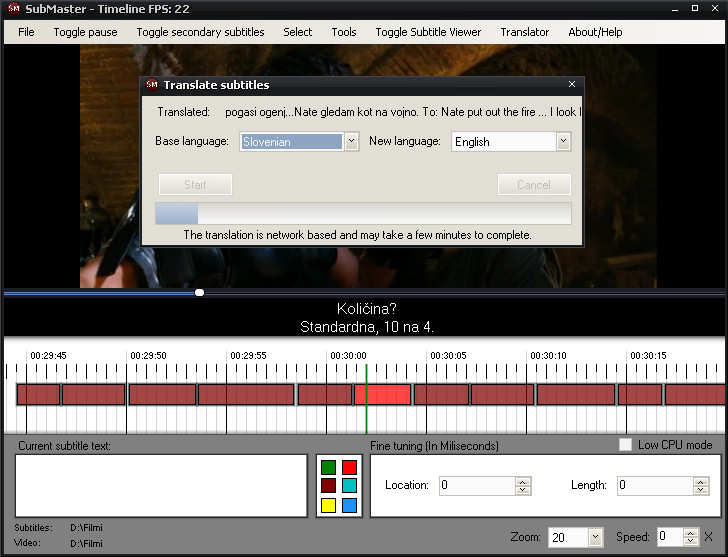Select the bright red color swatch

tap(349, 467)
